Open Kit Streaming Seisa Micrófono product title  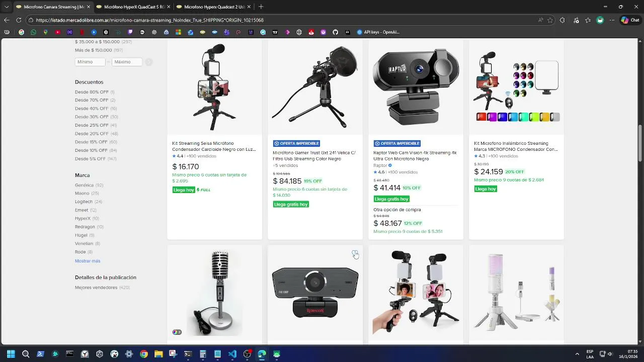click(214, 146)
